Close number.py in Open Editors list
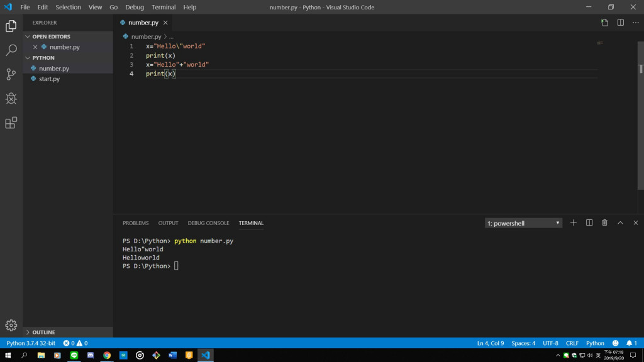This screenshot has width=644, height=362. [x=35, y=47]
